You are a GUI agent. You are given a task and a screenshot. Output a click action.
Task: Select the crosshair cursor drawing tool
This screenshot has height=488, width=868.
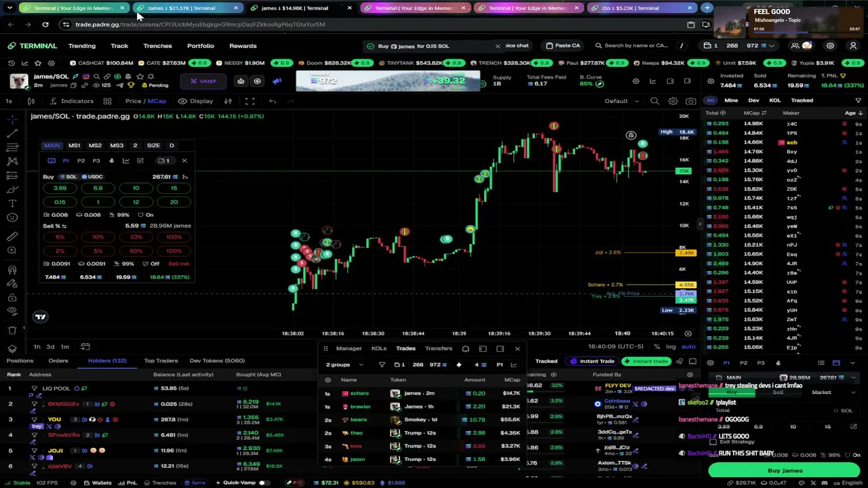(12, 119)
